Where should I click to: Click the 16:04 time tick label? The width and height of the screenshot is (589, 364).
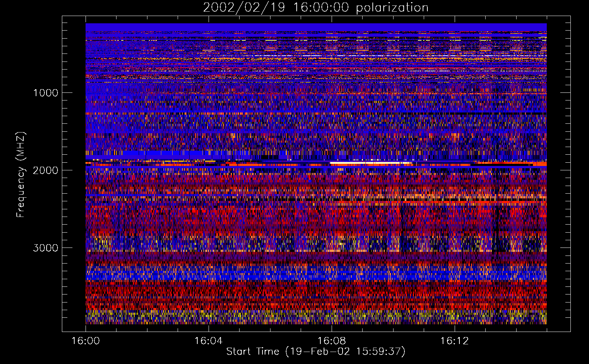[x=208, y=341]
